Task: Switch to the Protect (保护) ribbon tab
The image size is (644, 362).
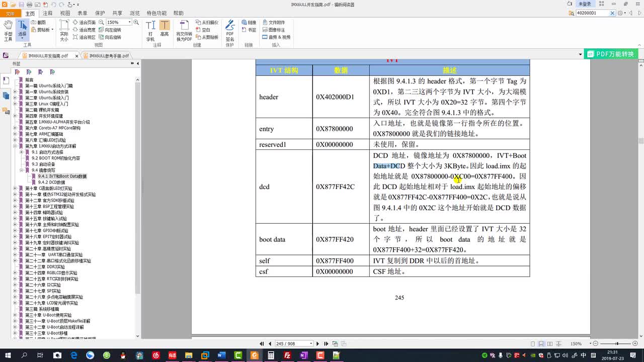Action: pyautogui.click(x=100, y=14)
